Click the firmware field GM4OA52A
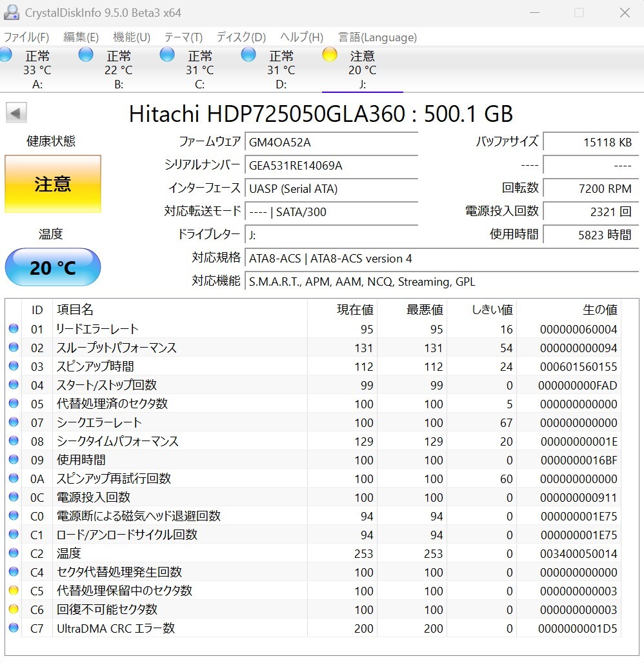Viewport: 644px width, 663px height. [x=331, y=142]
